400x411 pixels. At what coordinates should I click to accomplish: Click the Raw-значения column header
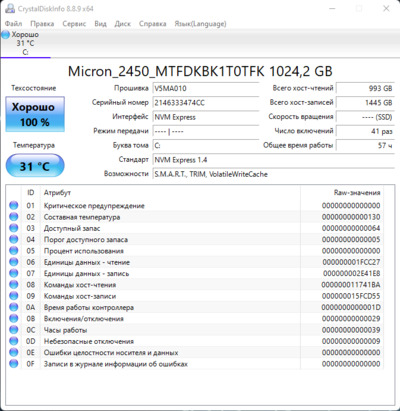[x=357, y=193]
